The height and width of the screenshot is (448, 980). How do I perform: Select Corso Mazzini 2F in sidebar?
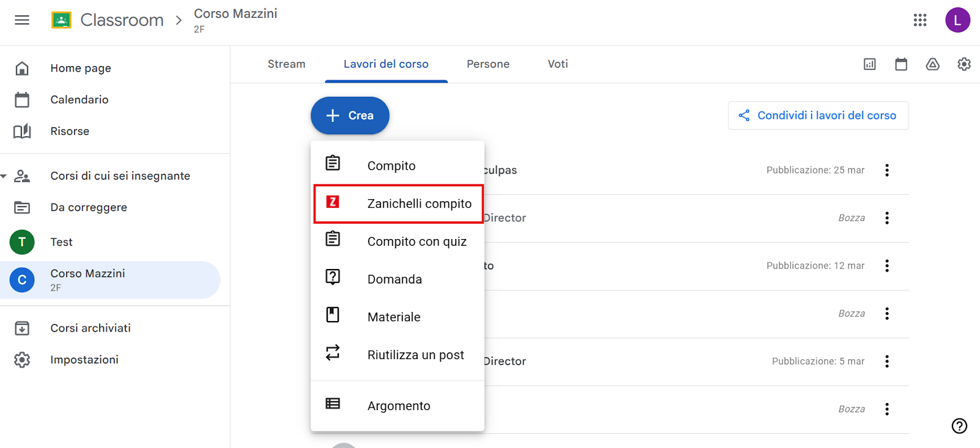click(110, 280)
